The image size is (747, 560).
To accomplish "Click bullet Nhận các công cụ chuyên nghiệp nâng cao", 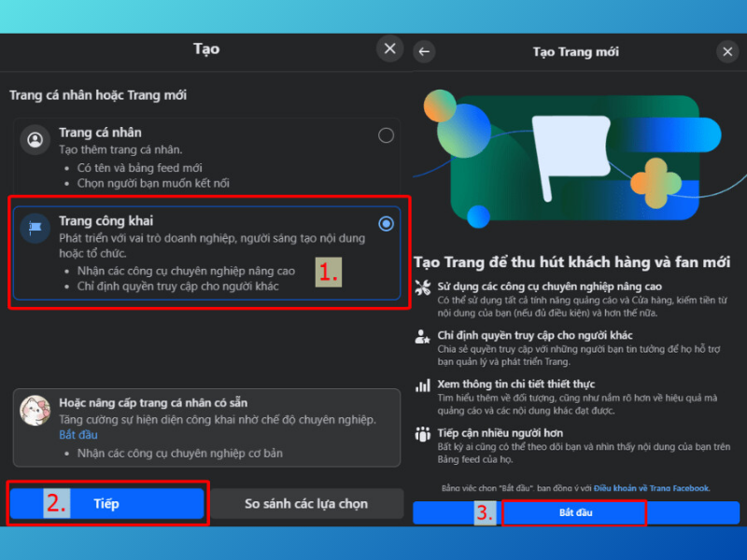I will tap(186, 271).
